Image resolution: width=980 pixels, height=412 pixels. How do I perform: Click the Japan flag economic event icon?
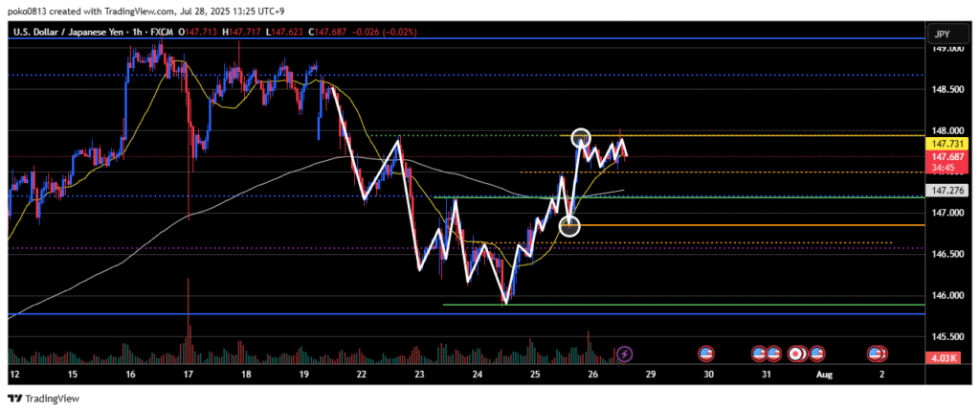794,354
